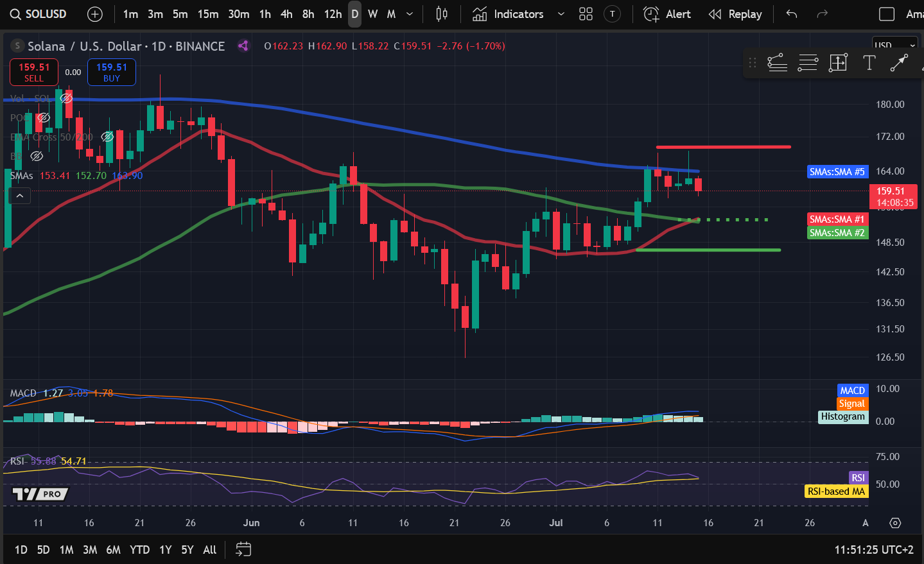
Task: Open the Indicators dialog
Action: click(508, 14)
